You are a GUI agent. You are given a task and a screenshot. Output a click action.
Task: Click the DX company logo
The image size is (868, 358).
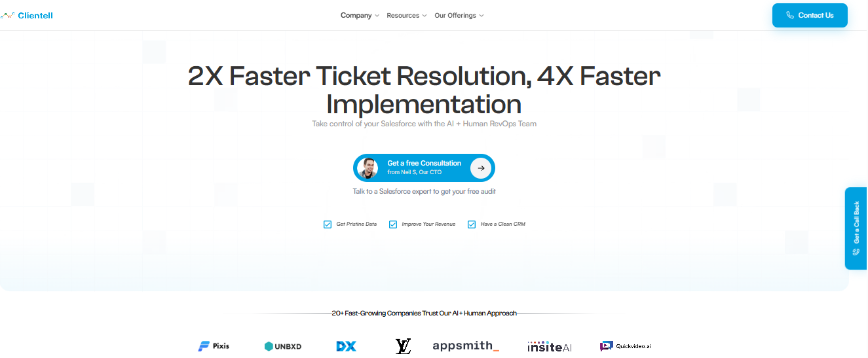coord(346,346)
